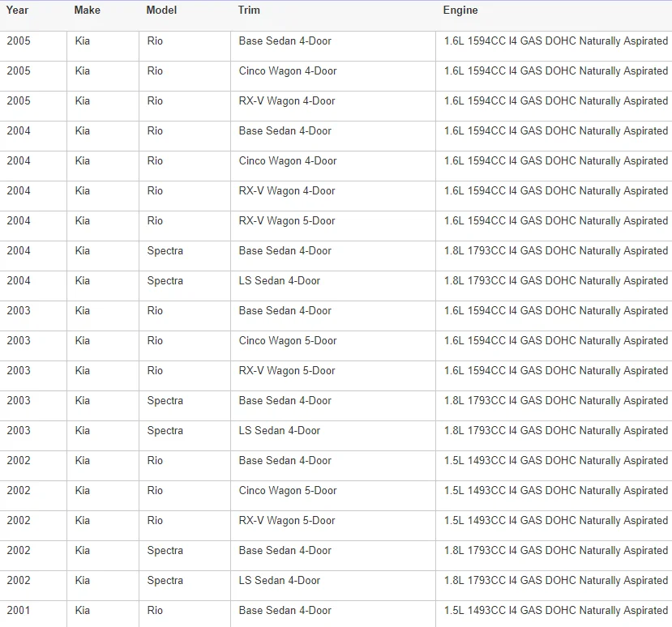The image size is (672, 627).
Task: Click year cell in 2003 Spectra Base Sedan row
Action: [x=33, y=406]
